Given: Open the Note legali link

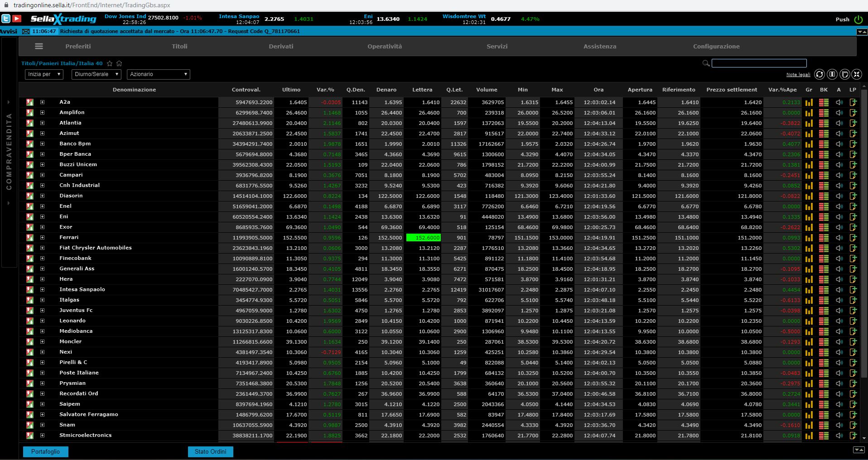Looking at the screenshot, I should [798, 75].
